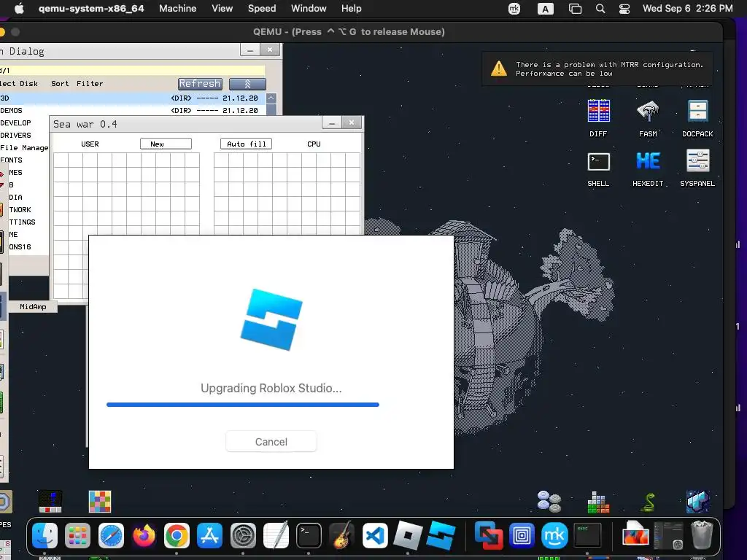The width and height of the screenshot is (747, 560).
Task: Start a New game in Sea war
Action: (x=166, y=144)
